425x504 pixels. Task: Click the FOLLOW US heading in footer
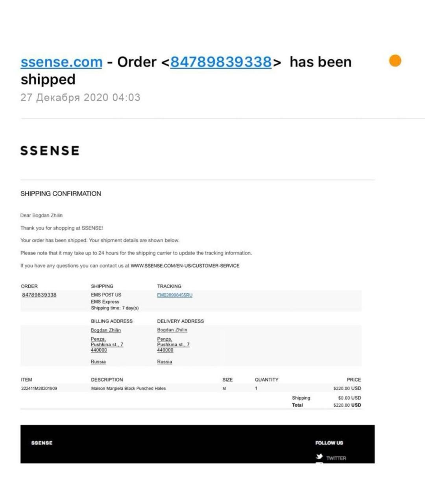329,443
